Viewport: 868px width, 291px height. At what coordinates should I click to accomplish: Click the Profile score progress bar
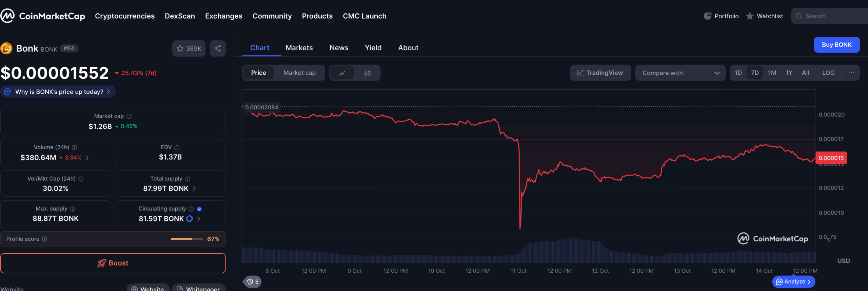coord(186,239)
